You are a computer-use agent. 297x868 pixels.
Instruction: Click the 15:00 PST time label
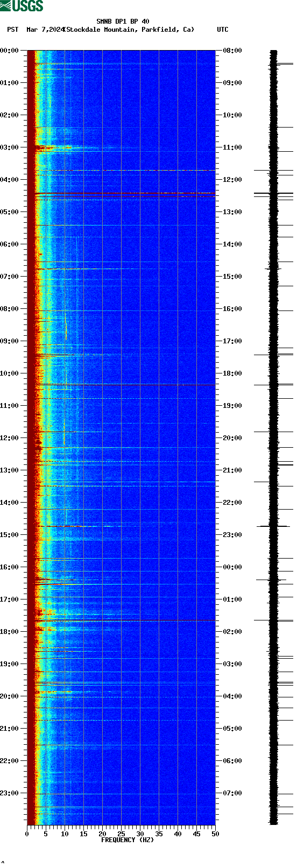[10, 535]
